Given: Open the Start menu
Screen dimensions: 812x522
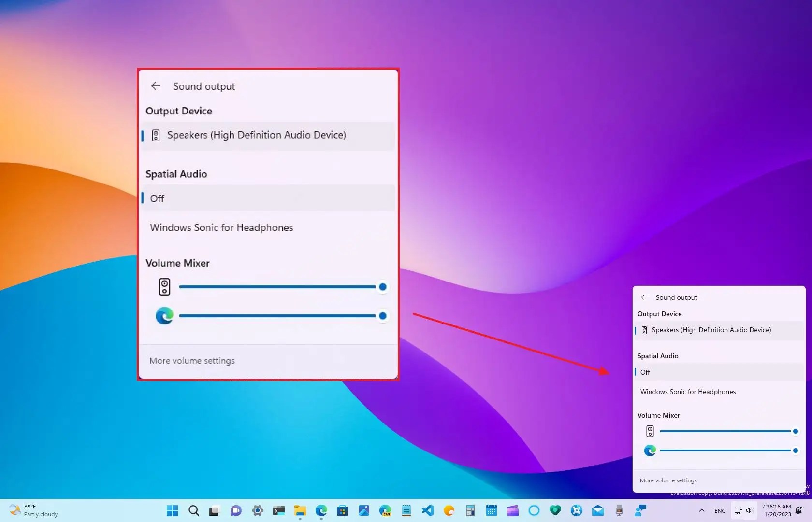Looking at the screenshot, I should click(172, 510).
